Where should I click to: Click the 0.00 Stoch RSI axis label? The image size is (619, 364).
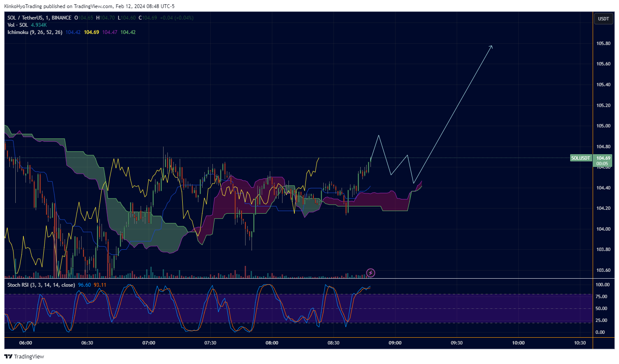600,332
